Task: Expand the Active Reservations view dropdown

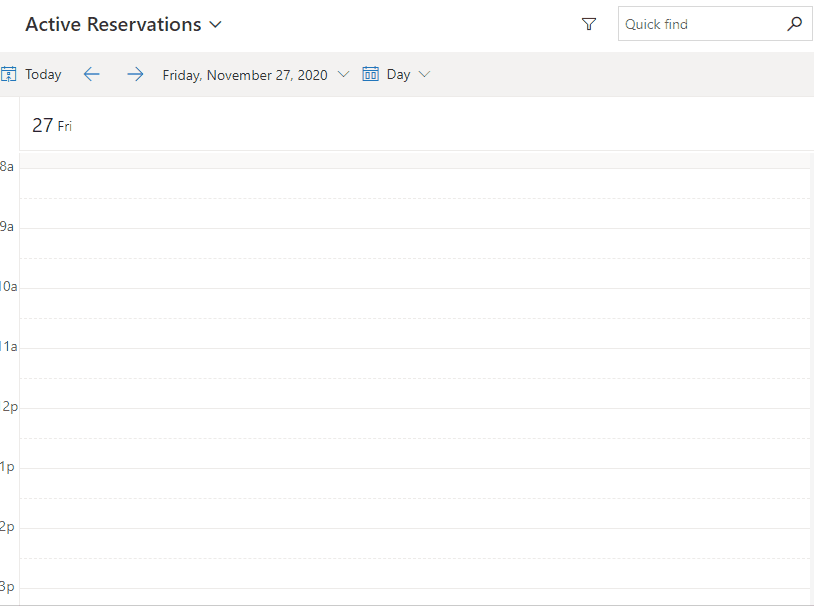Action: click(216, 24)
